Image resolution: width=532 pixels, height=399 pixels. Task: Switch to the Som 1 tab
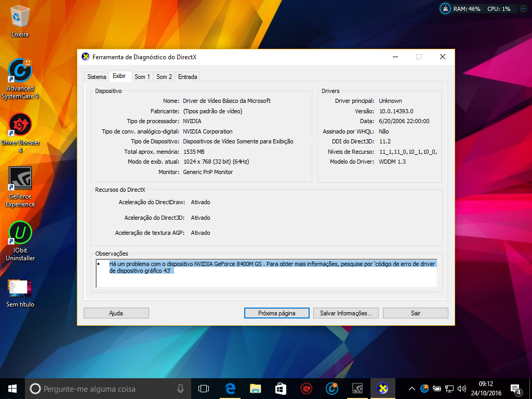click(x=142, y=77)
